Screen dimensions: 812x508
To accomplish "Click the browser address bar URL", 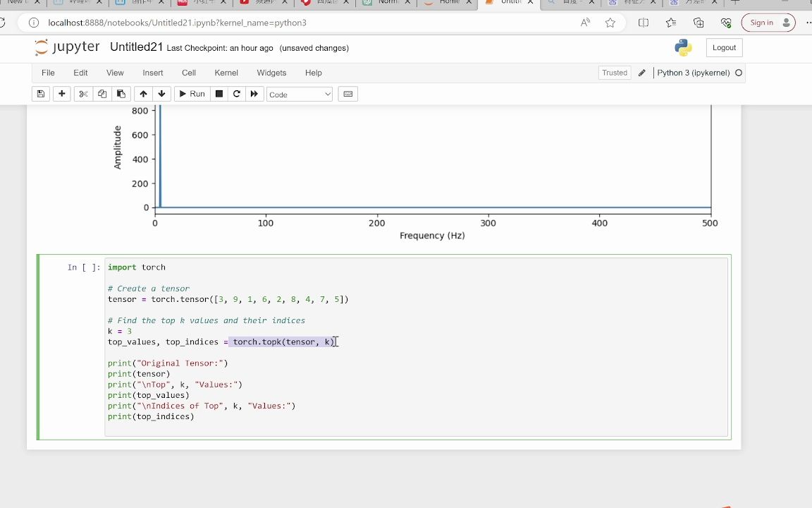I will (177, 23).
